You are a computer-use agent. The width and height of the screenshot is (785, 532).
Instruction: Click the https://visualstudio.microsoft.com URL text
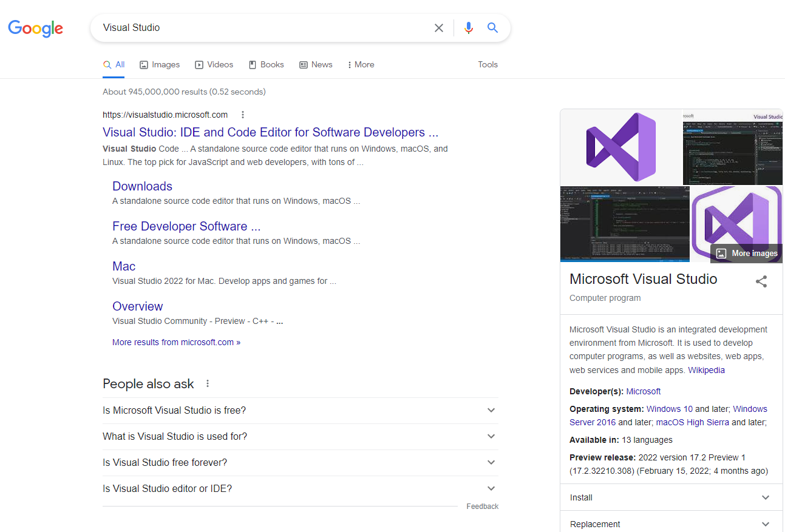pyautogui.click(x=165, y=115)
